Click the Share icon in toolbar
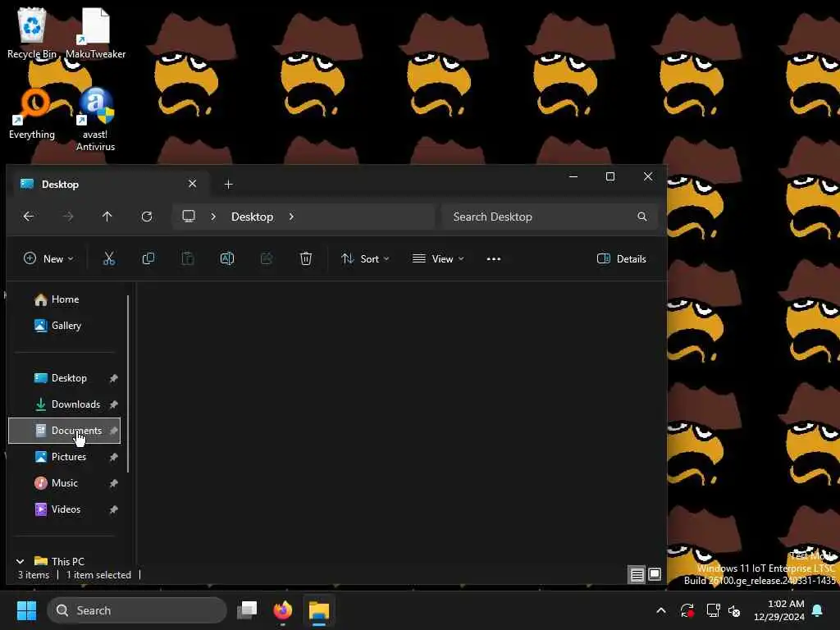840x630 pixels. click(x=267, y=258)
